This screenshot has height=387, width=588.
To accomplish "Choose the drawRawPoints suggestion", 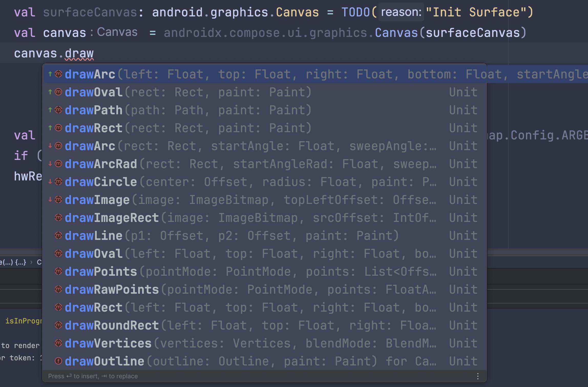I will coord(230,290).
